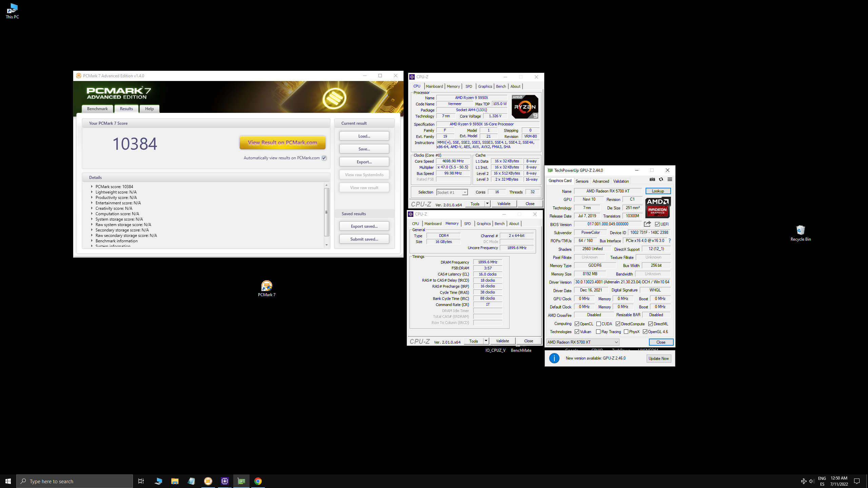Open Tools dropdown arrow in lower CPU-Z

(486, 341)
